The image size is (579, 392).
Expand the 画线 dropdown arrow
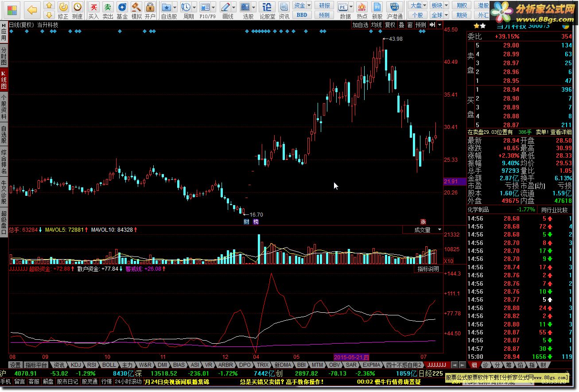233,7
